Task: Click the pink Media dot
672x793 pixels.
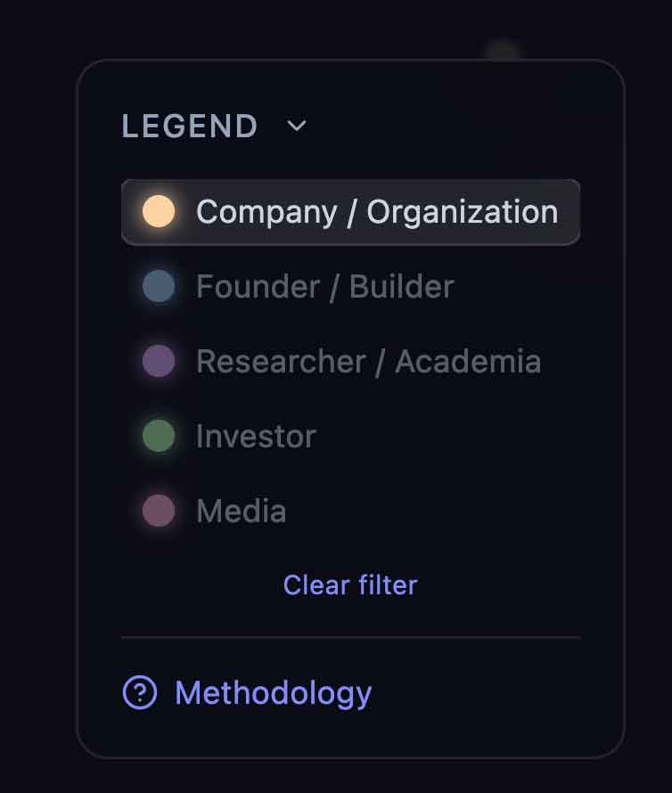Action: click(x=159, y=511)
